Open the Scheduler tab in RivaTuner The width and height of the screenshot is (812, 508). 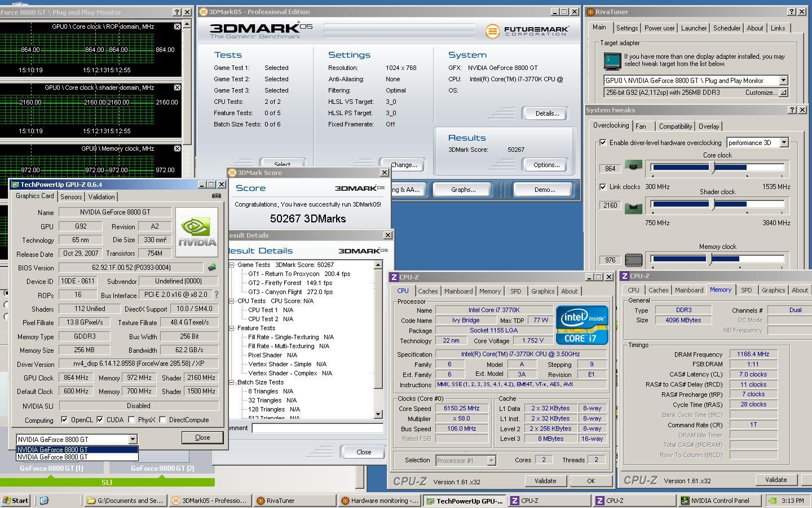coord(726,28)
